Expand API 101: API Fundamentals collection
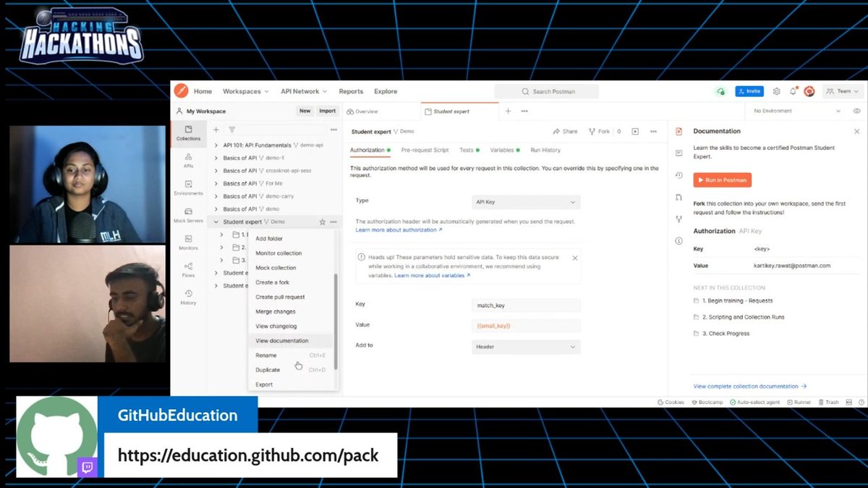868x488 pixels. pyautogui.click(x=216, y=146)
